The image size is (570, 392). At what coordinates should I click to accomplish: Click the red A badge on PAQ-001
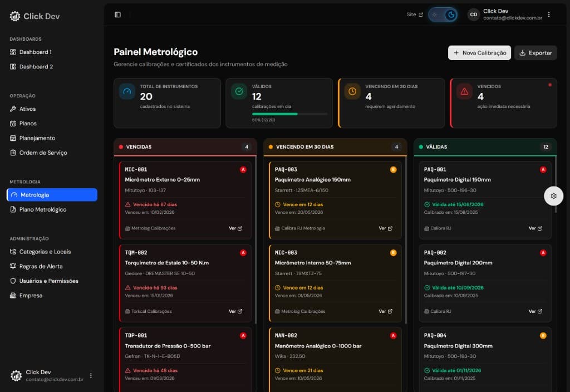(543, 169)
